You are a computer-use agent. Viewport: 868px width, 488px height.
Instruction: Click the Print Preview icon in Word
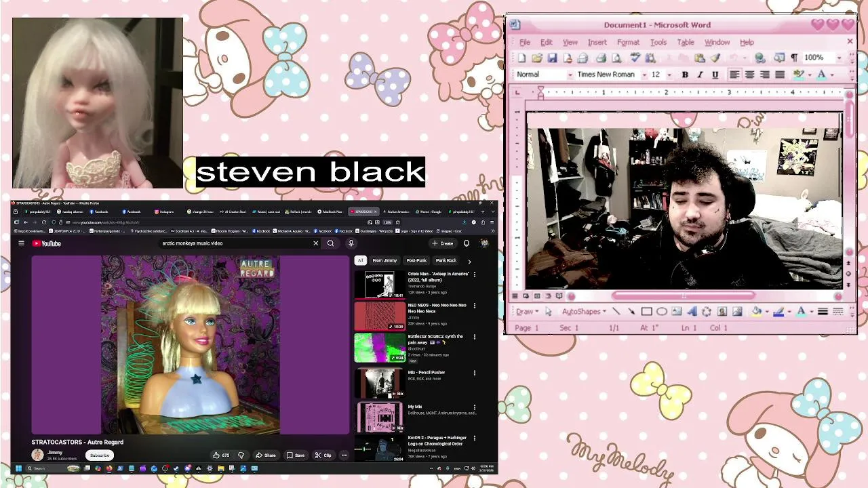[616, 58]
